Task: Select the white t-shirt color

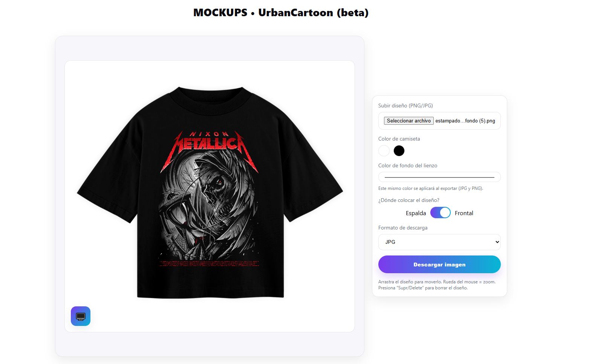Action: pos(384,151)
